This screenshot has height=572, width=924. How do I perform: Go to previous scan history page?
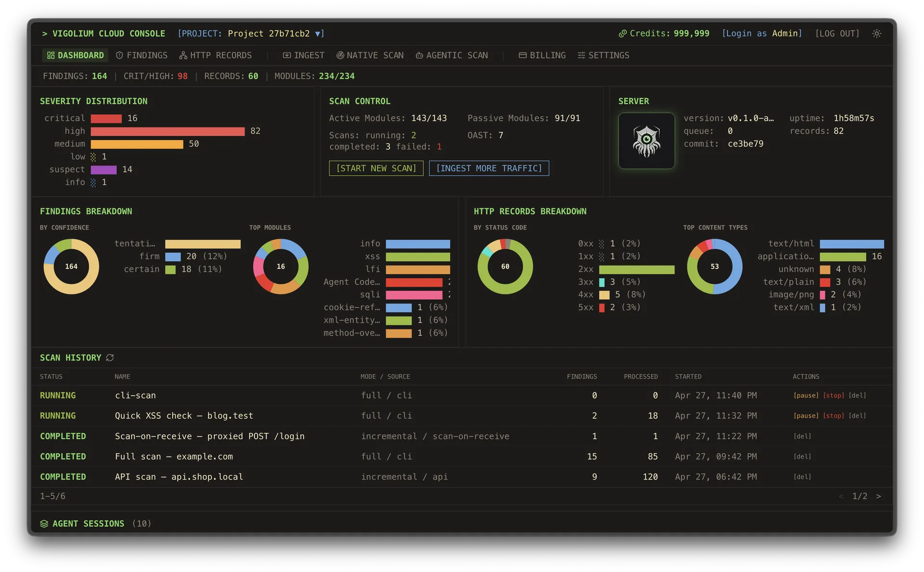click(x=841, y=496)
